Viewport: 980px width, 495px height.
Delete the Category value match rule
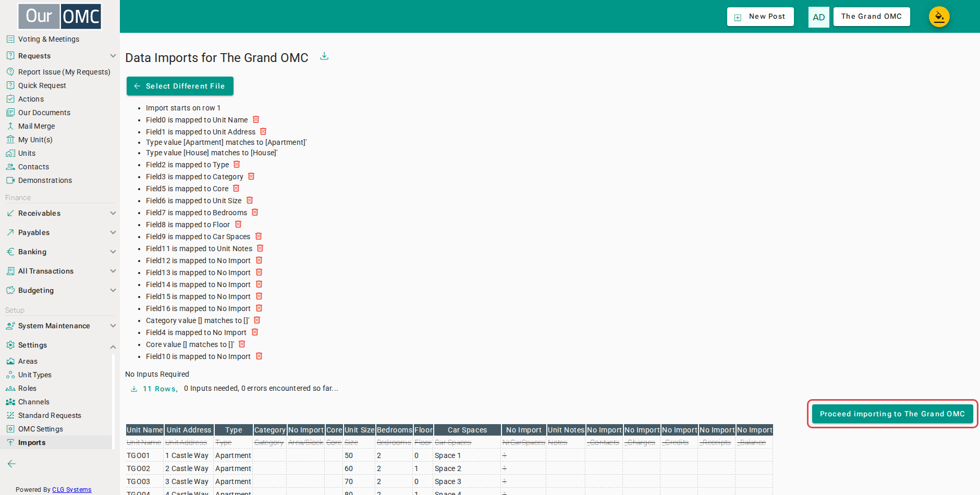(257, 320)
